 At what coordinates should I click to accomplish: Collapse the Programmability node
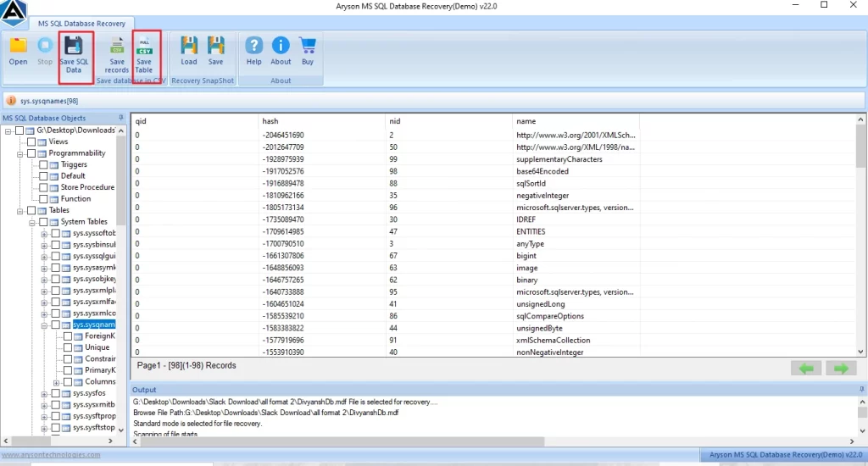(20, 154)
